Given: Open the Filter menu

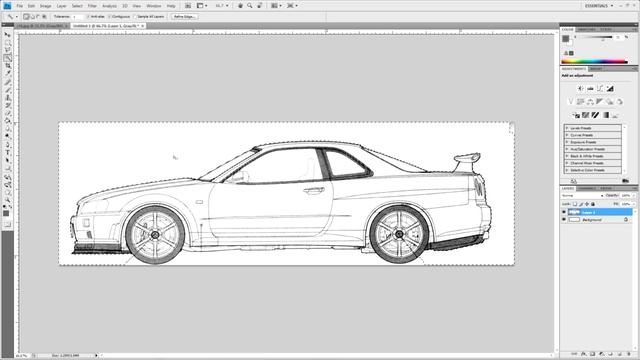Looking at the screenshot, I should pos(92,6).
